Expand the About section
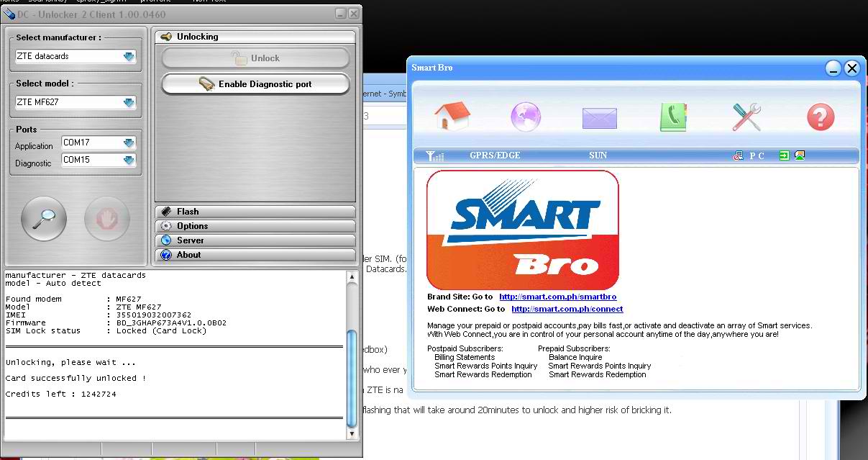The height and width of the screenshot is (460, 868). click(x=255, y=255)
